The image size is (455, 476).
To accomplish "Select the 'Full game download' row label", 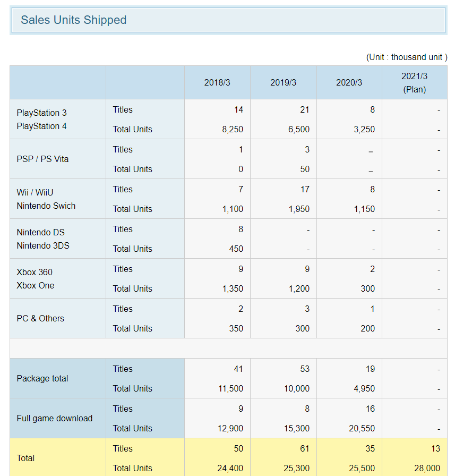I will coord(55,418).
